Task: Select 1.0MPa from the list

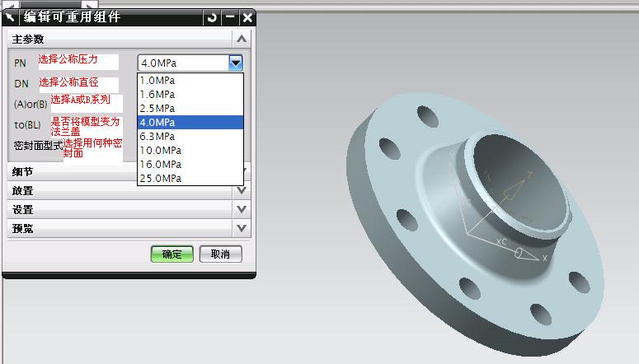Action: point(190,81)
